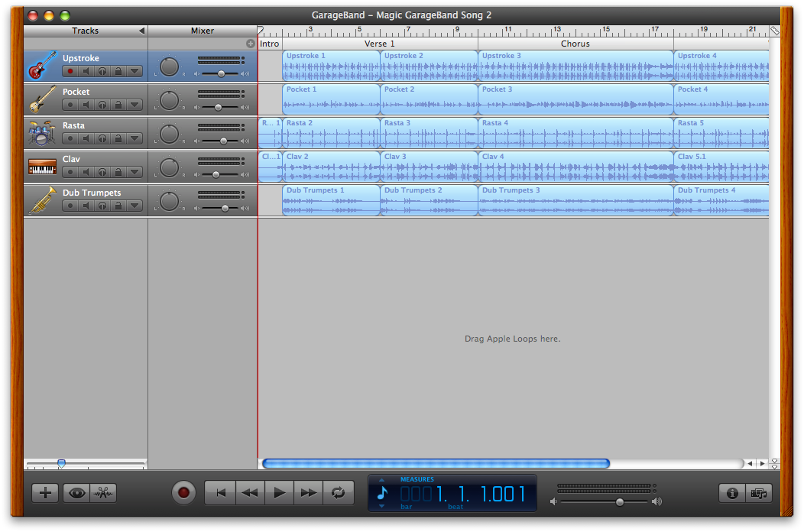Show automation for the Upstroke track

coord(135,71)
